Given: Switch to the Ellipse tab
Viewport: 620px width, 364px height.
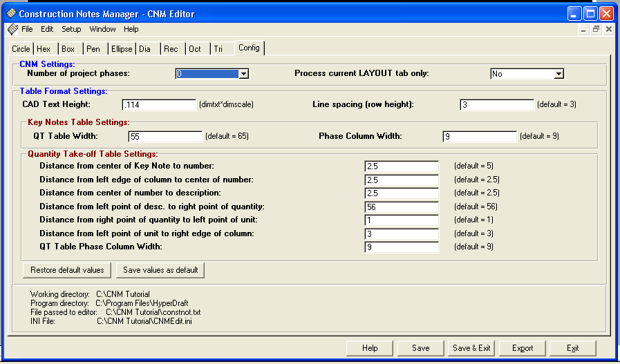Looking at the screenshot, I should tap(122, 49).
